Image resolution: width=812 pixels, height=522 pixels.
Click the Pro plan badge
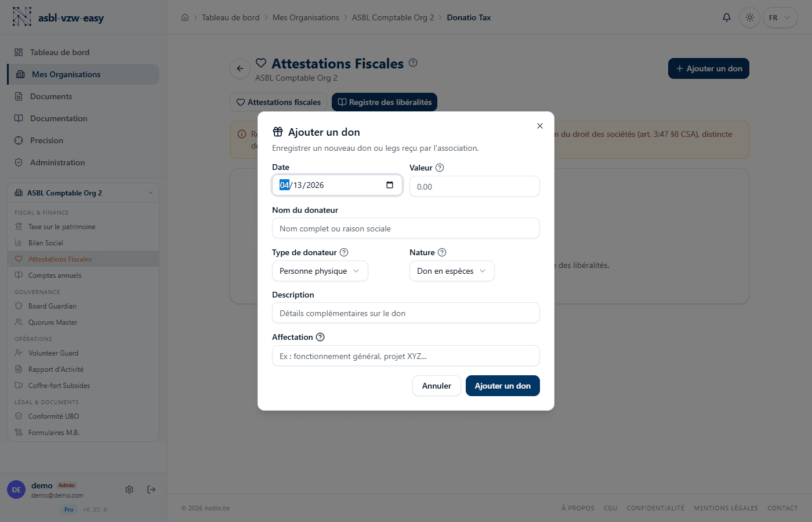69,509
